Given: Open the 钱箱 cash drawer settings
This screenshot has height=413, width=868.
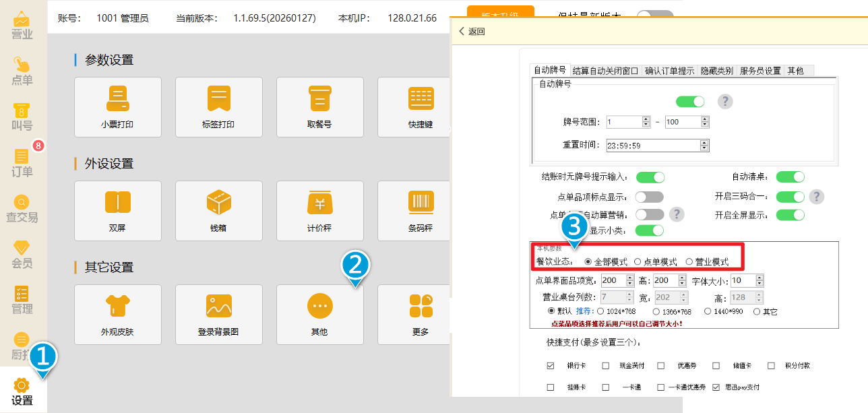Looking at the screenshot, I should tap(218, 211).
